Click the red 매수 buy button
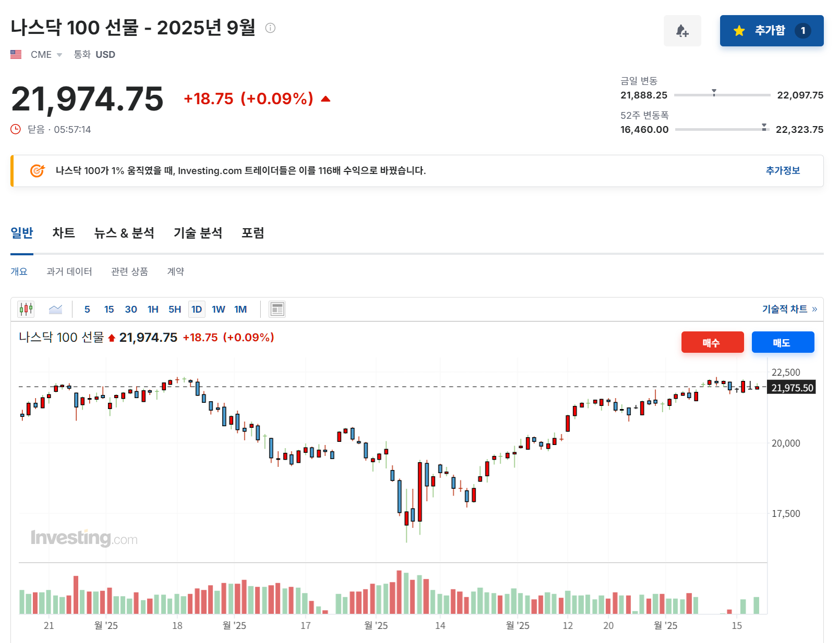The width and height of the screenshot is (840, 643). click(712, 342)
